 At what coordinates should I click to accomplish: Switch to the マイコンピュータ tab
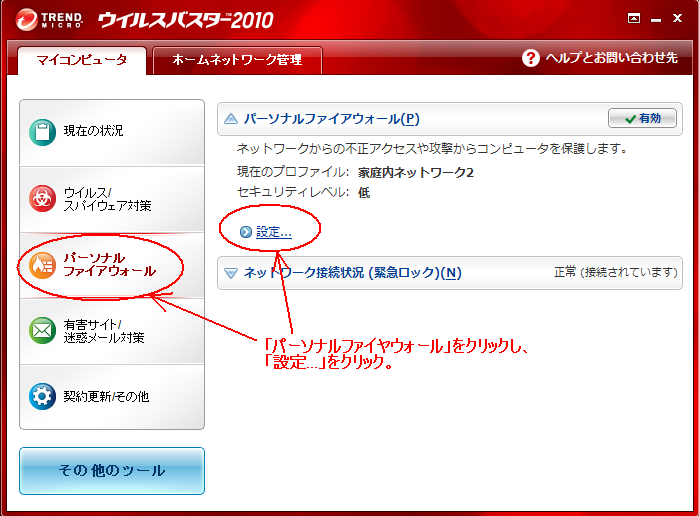[82, 60]
